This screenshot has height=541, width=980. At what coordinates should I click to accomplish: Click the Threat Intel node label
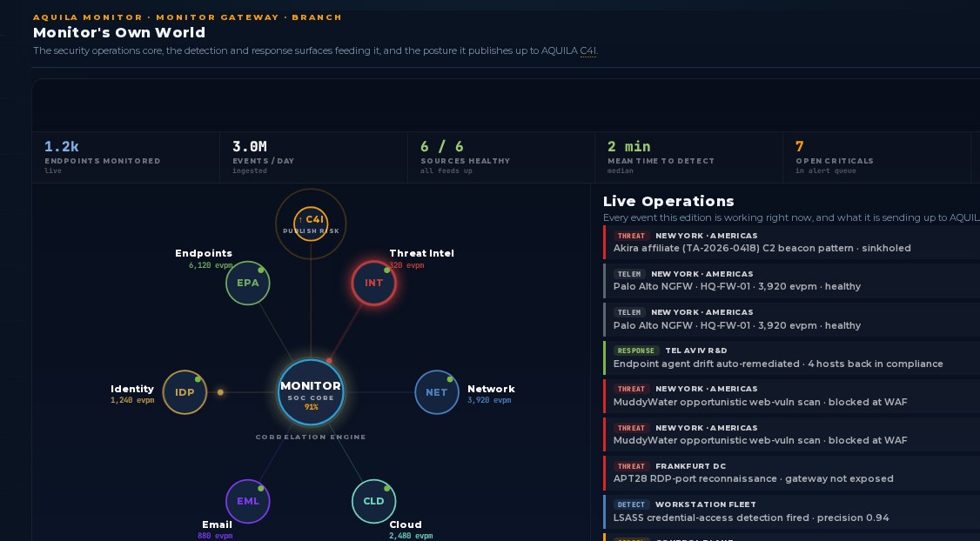click(x=422, y=253)
